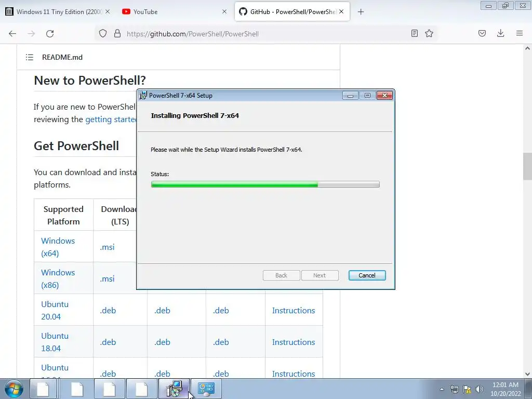The height and width of the screenshot is (399, 532).
Task: Toggle reader view icon in address bar
Action: (414, 33)
